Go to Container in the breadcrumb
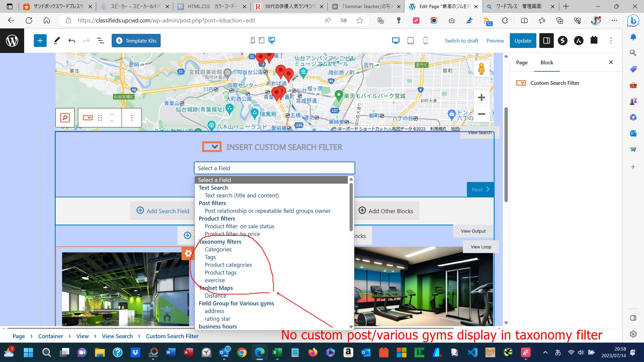 51,336
